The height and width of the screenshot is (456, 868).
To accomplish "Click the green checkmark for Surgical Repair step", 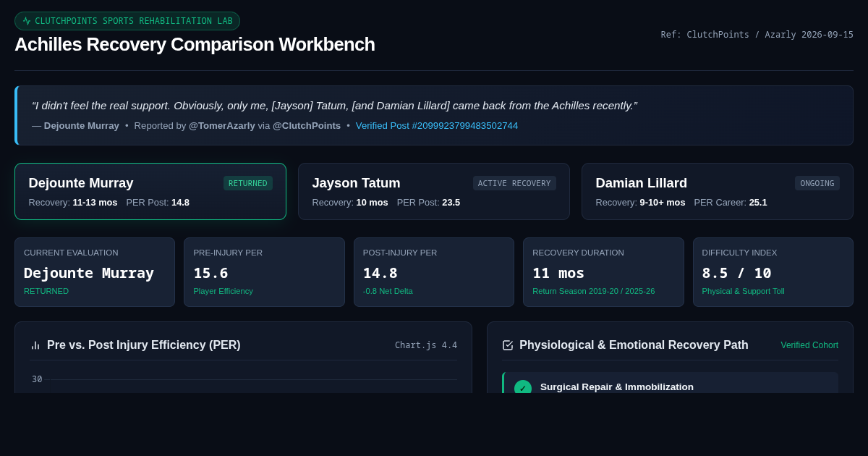I will pos(523,388).
